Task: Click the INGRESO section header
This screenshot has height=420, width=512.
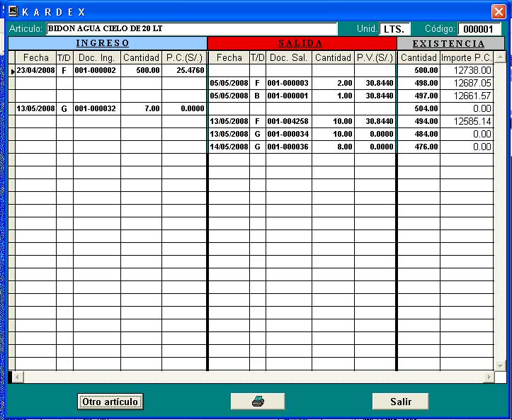Action: tap(107, 43)
